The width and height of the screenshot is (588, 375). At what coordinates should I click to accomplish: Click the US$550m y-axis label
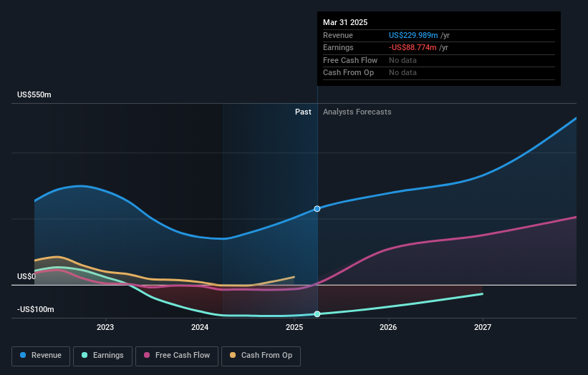click(x=34, y=94)
